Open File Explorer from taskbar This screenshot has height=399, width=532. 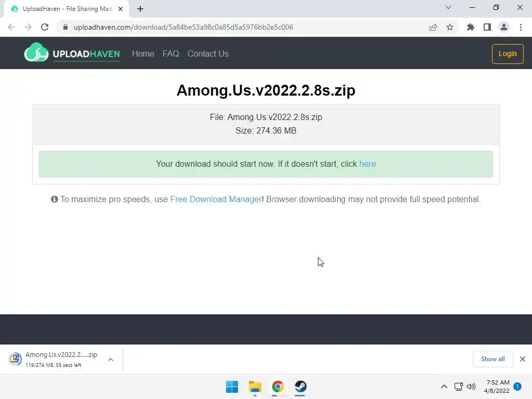click(x=255, y=387)
